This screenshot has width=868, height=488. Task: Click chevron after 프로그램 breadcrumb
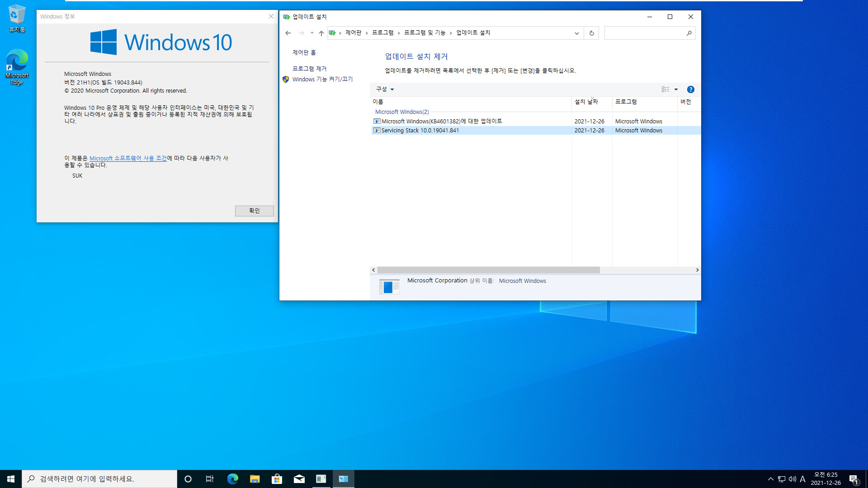[x=399, y=33]
